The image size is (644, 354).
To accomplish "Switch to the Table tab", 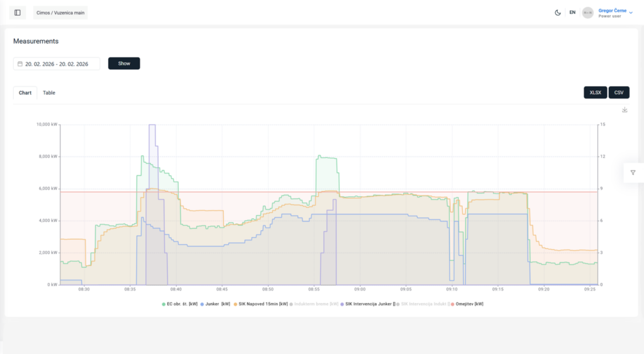I will (49, 93).
